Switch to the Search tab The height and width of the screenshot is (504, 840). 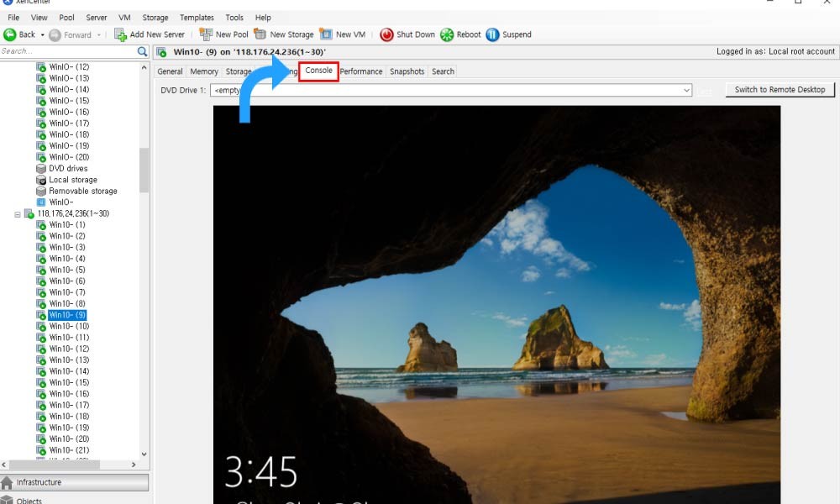(443, 71)
